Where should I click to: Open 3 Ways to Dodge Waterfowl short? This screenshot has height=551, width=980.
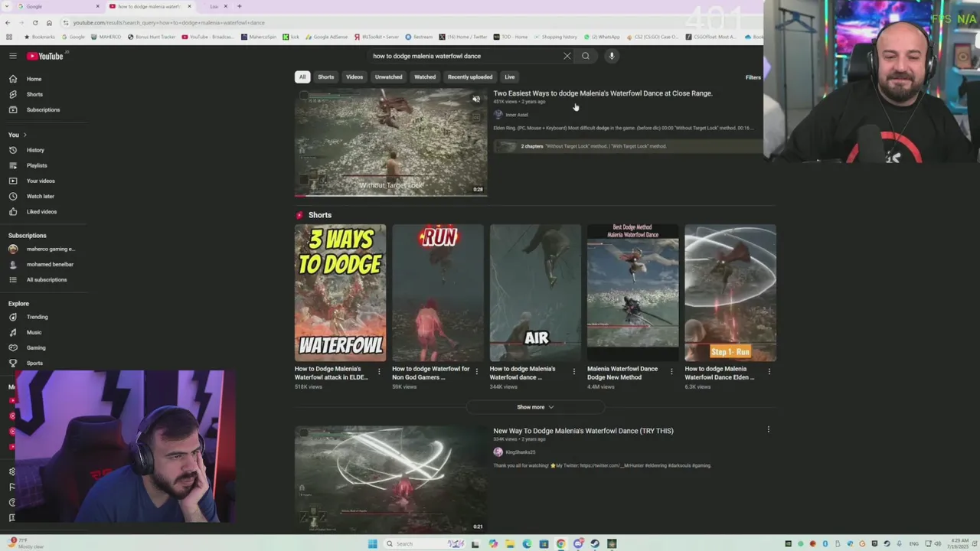341,292
